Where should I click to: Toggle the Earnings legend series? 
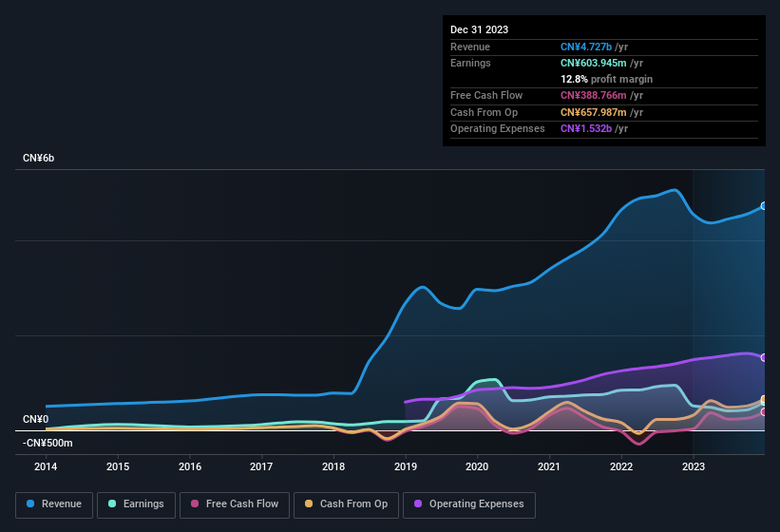pyautogui.click(x=136, y=504)
